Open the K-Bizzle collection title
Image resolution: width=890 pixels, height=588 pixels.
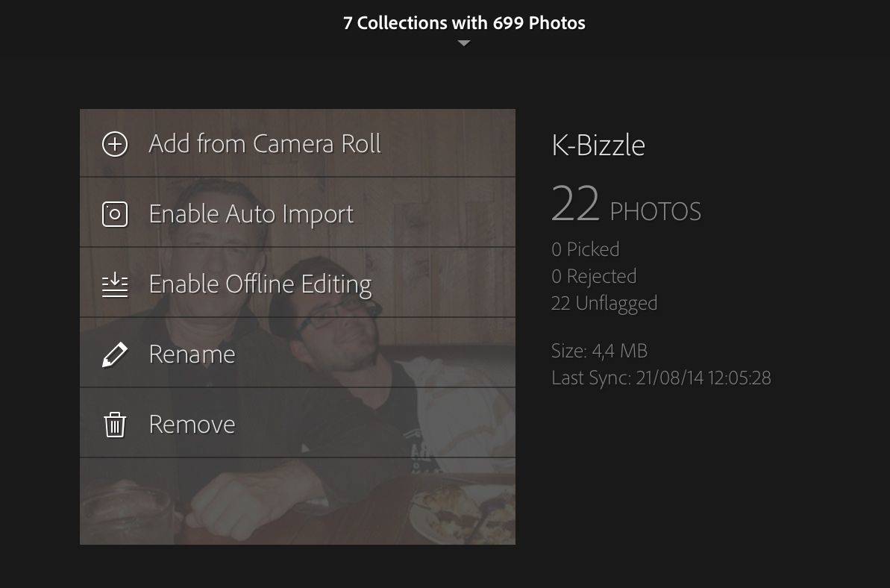(598, 145)
